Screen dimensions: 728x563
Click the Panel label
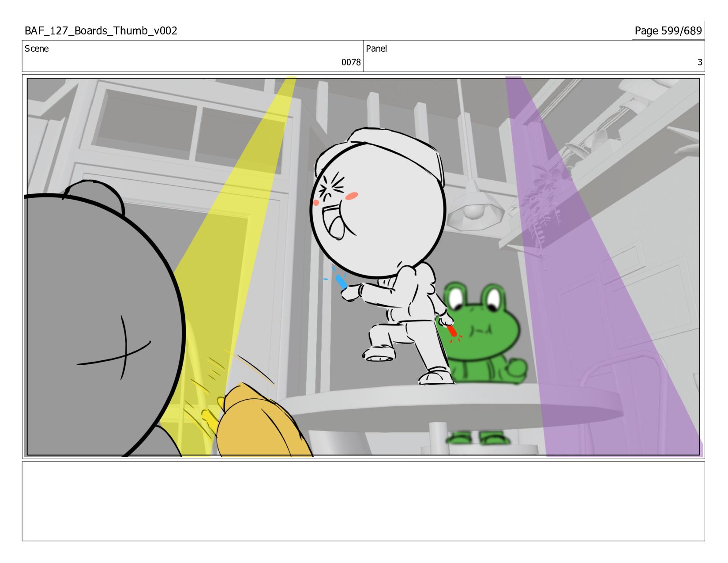[x=376, y=49]
